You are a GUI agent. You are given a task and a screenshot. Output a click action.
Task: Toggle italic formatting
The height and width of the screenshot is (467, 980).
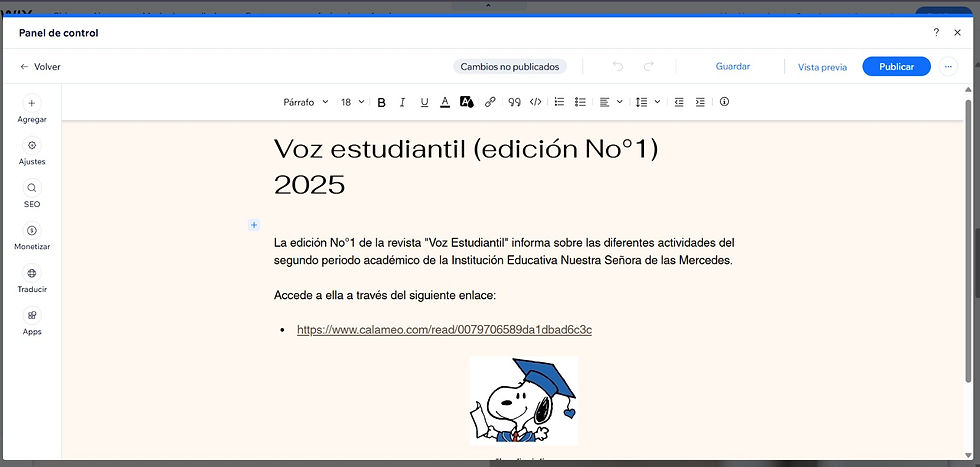[x=402, y=103]
